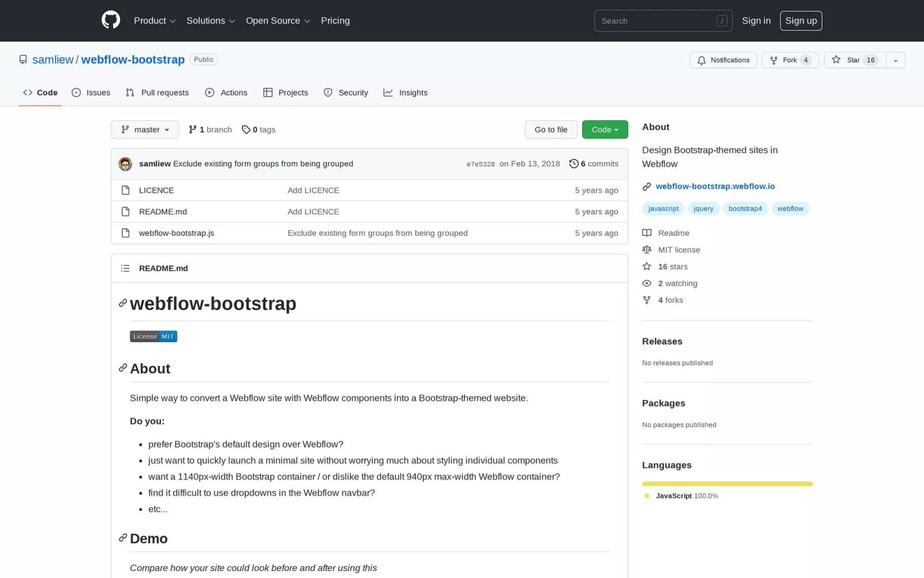Select the javascript topic tag
The width and height of the screenshot is (924, 578).
coord(663,209)
